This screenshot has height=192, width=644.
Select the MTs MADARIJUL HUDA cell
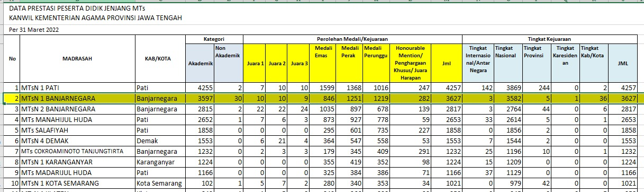pyautogui.click(x=78, y=172)
